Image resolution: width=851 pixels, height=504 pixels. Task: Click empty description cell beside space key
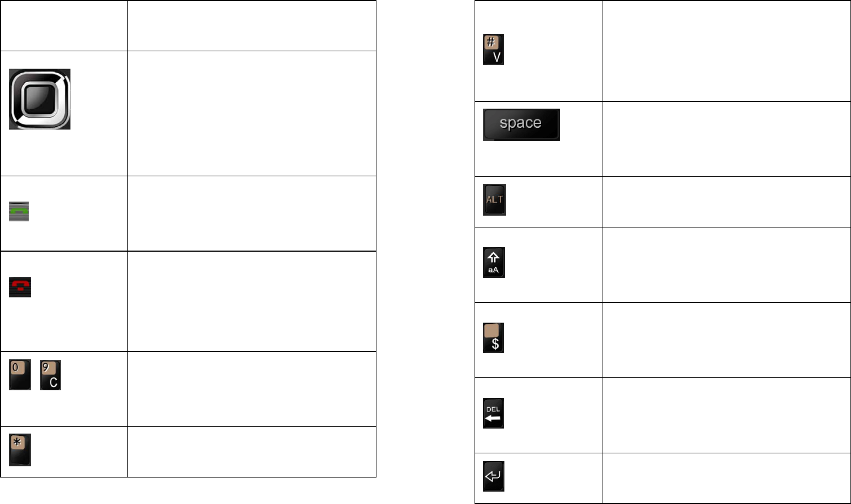(x=726, y=139)
